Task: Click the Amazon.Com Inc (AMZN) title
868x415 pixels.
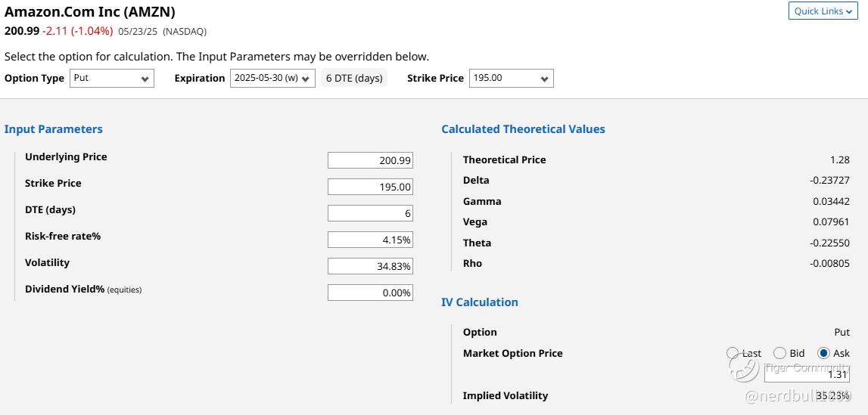Action: coord(90,12)
